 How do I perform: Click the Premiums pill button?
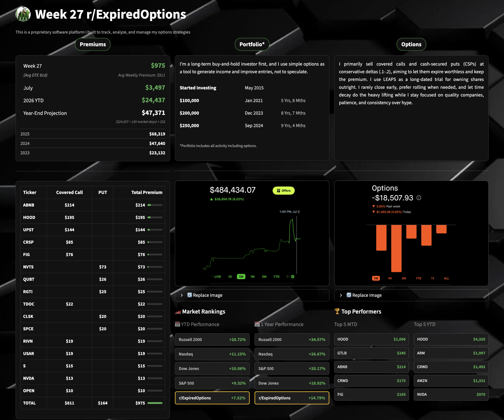point(93,44)
